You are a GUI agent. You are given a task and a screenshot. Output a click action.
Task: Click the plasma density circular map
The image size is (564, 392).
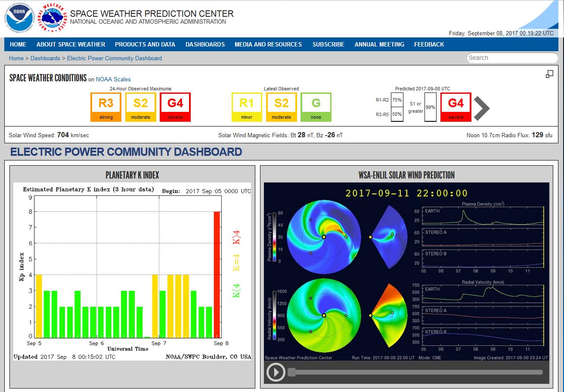324,237
